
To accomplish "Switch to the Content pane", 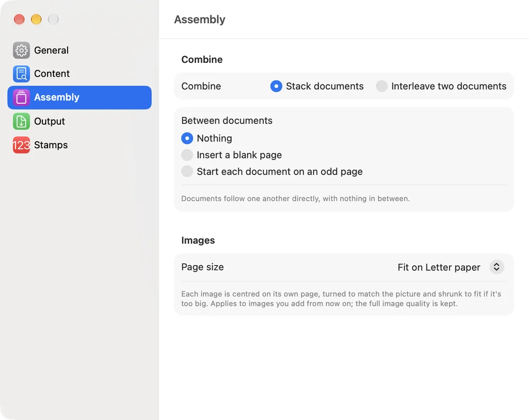I will 80,74.
